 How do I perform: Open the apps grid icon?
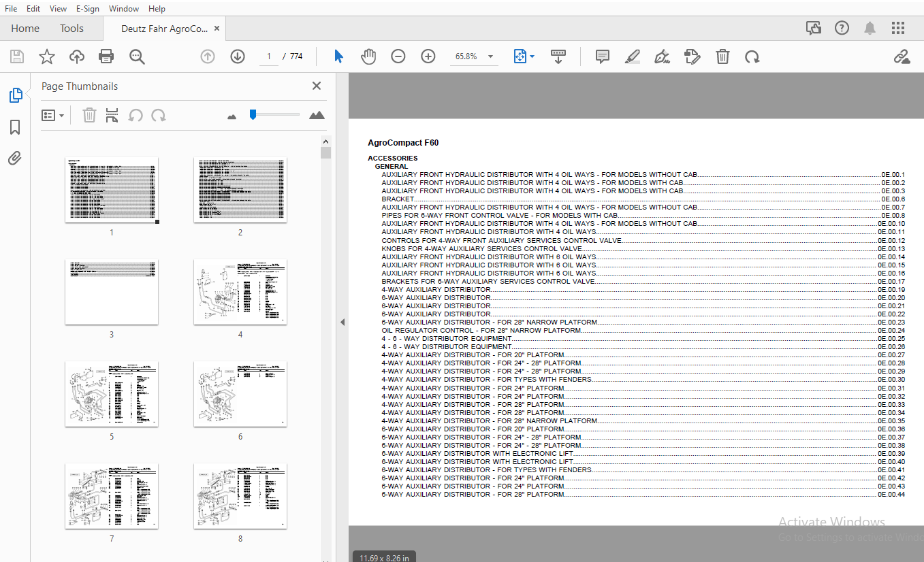point(898,28)
